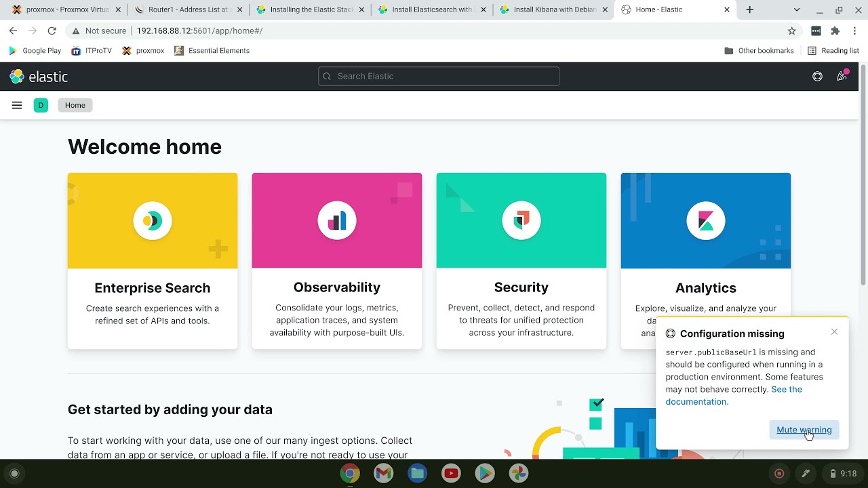Open the Google Photos shelf icon
This screenshot has width=868, height=488.
(x=519, y=473)
